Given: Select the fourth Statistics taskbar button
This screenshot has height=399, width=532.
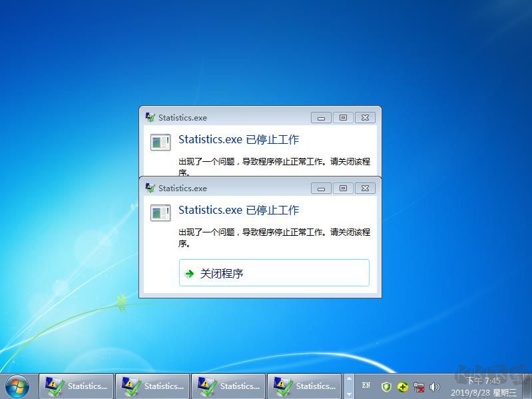Looking at the screenshot, I should click(304, 386).
